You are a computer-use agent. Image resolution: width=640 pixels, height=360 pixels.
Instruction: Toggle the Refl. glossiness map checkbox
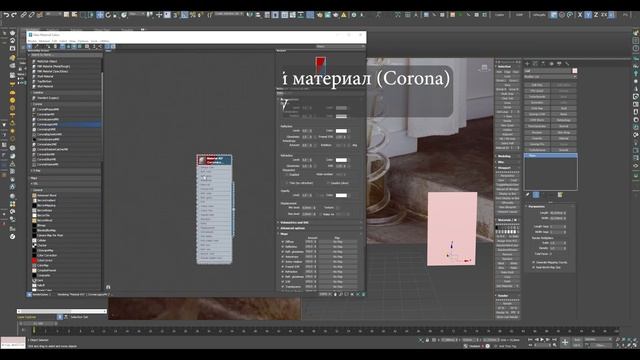pos(282,252)
